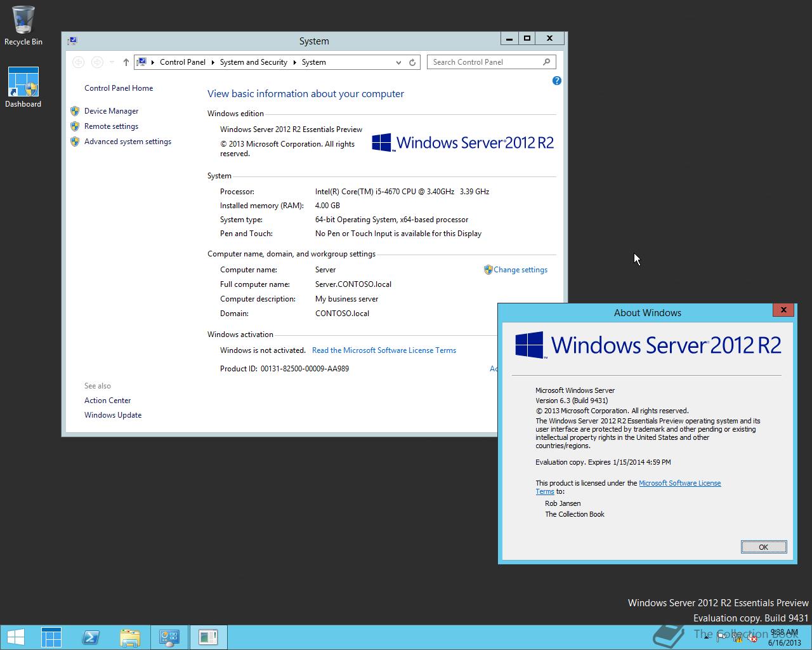812x650 pixels.
Task: Click the search magnifier icon
Action: [547, 62]
